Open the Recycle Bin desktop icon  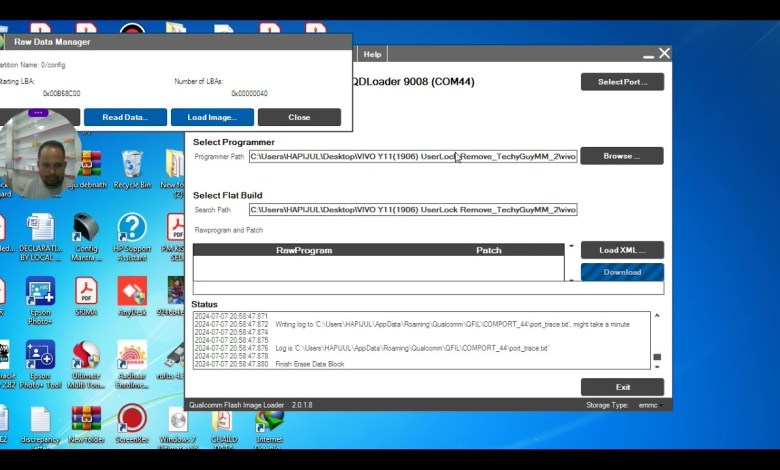[x=131, y=164]
